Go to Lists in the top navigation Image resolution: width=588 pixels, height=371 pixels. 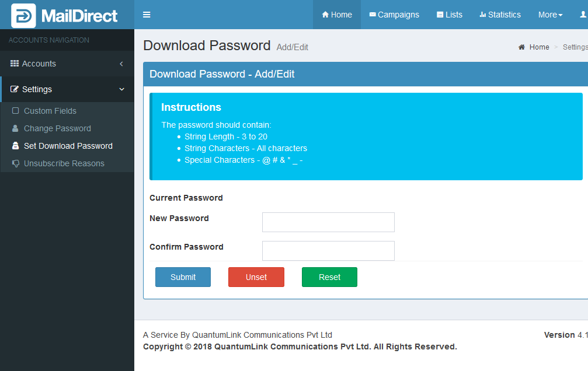click(449, 15)
